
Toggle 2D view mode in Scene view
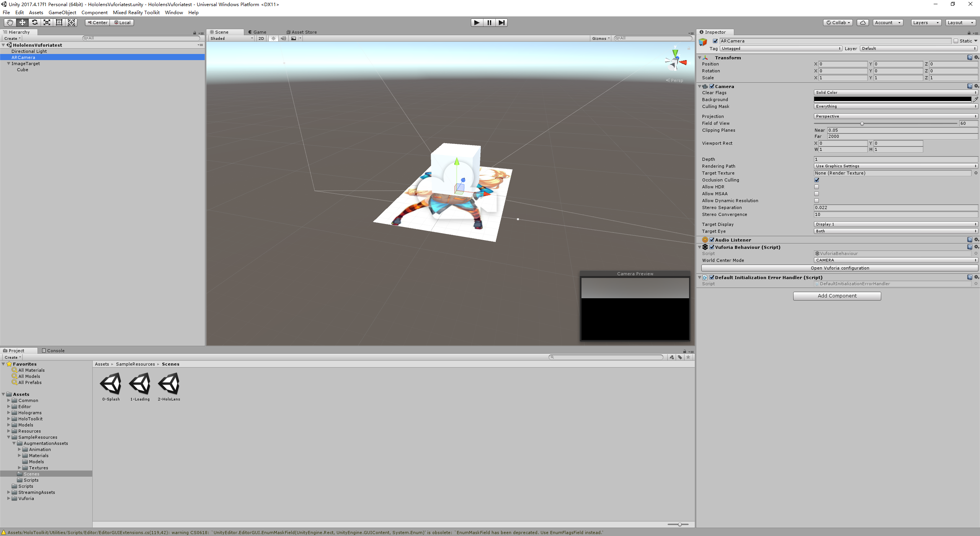[x=261, y=38]
